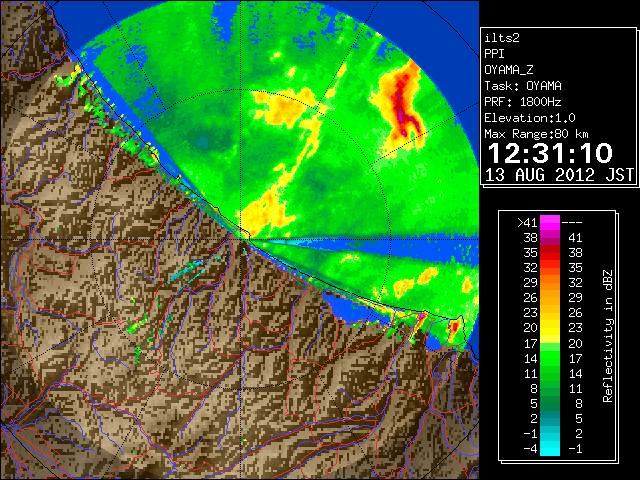Click the "PRF: 1800Hz" value
Screen dimensions: 640x480
pos(523,102)
